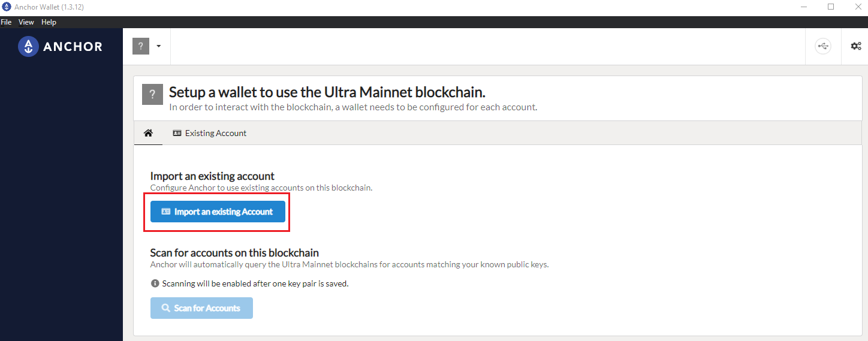
Task: Switch to the Home tab
Action: point(148,133)
